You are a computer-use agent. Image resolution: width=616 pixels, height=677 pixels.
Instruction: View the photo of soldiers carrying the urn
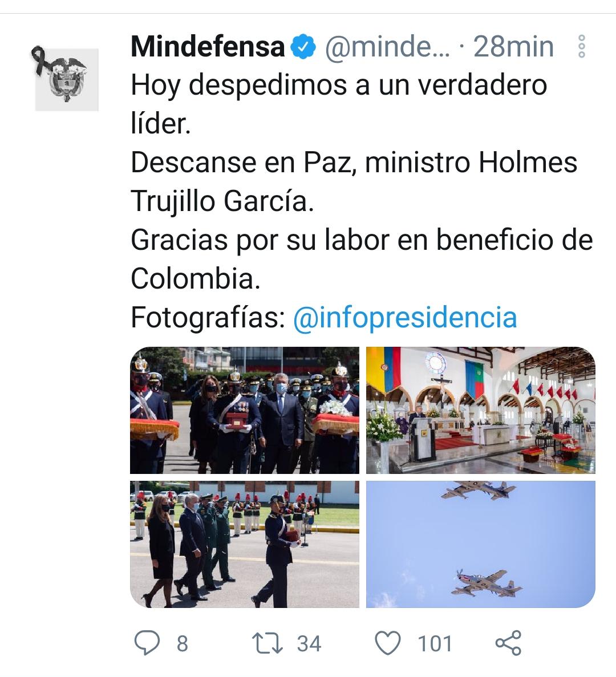pos(245,410)
